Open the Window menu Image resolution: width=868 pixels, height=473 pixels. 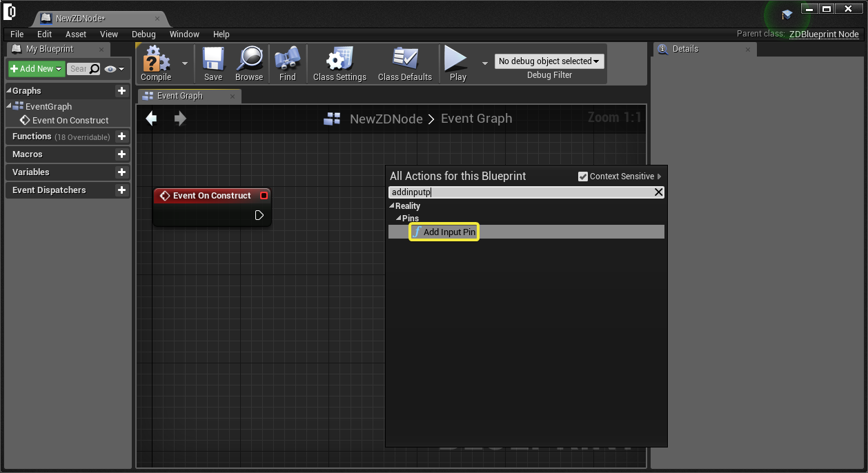point(184,34)
